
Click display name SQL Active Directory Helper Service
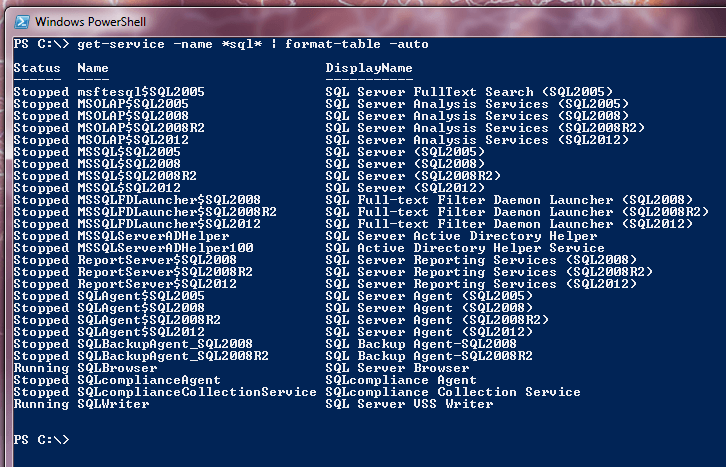pyautogui.click(x=465, y=249)
